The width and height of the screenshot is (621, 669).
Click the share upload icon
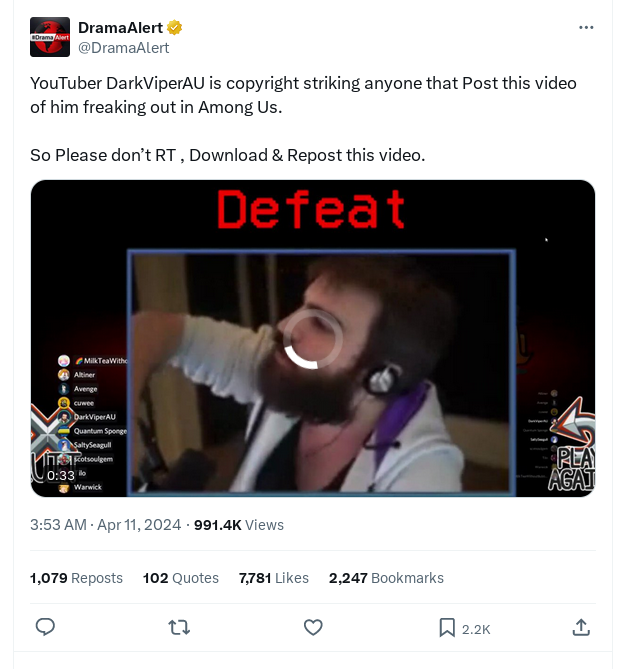click(x=581, y=627)
